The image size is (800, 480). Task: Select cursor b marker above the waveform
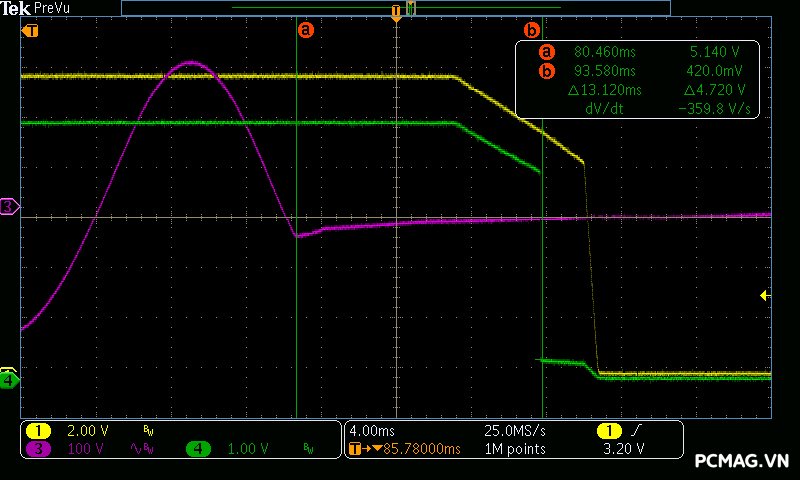(x=532, y=30)
